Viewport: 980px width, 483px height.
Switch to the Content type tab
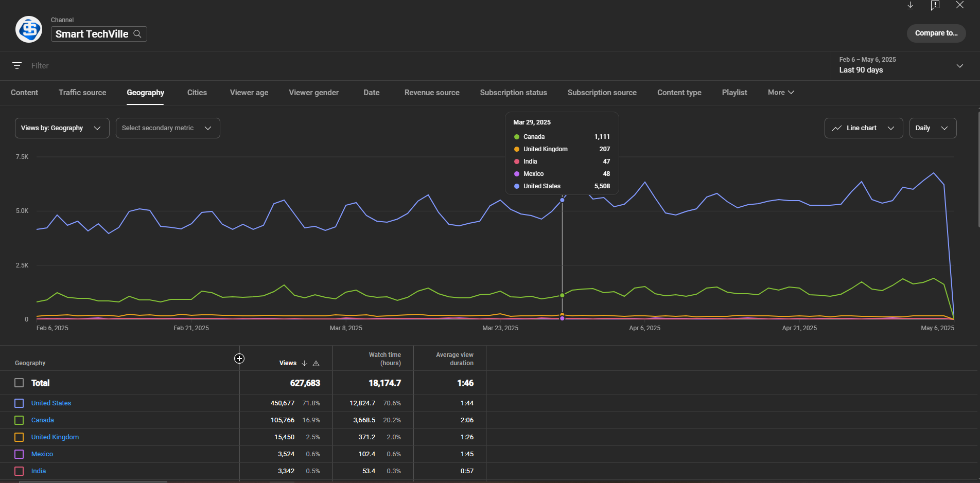click(x=679, y=93)
